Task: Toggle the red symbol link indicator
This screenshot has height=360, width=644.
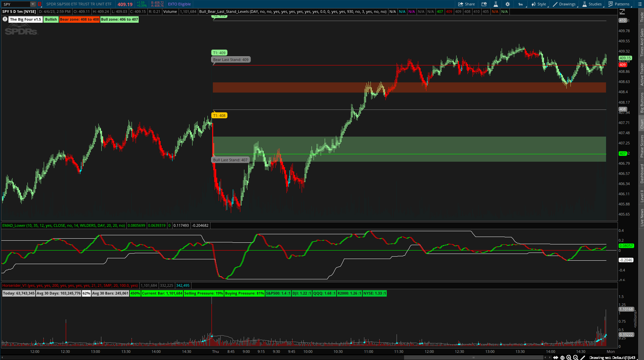Action: (x=39, y=4)
